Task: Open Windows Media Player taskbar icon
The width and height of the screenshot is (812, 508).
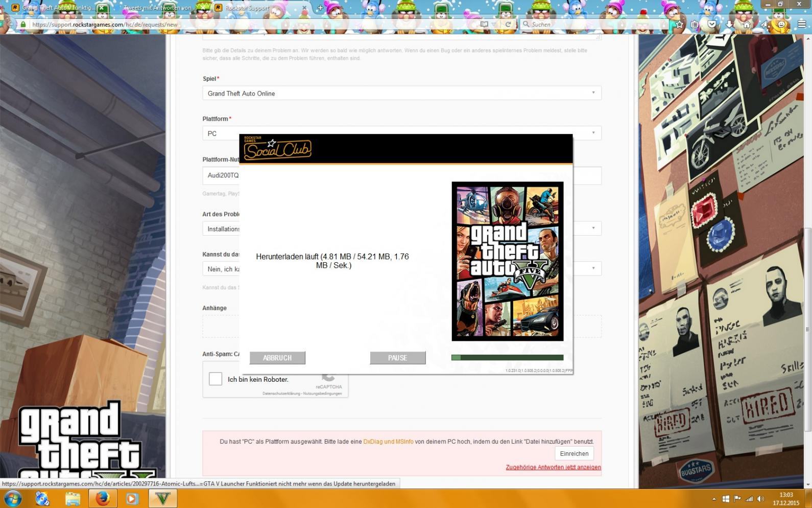Action: (132, 498)
